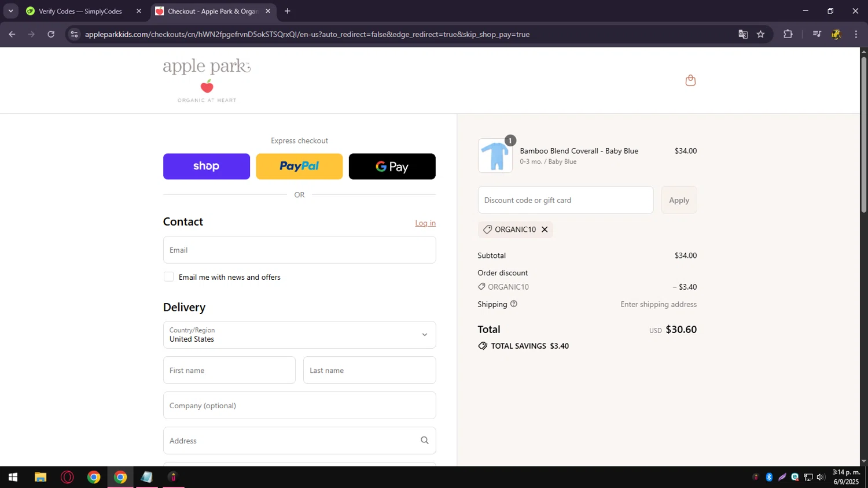Viewport: 868px width, 488px height.
Task: Open a new browser tab
Action: click(288, 11)
